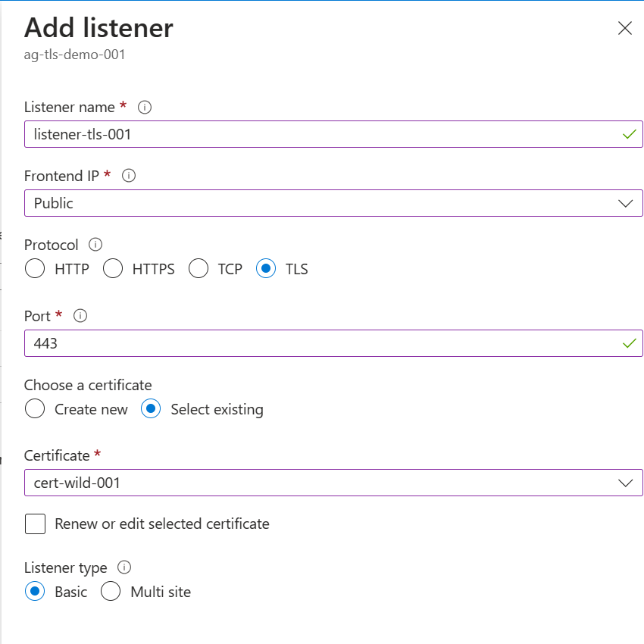Open the Port info tooltip
This screenshot has height=644, width=644.
pyautogui.click(x=80, y=316)
